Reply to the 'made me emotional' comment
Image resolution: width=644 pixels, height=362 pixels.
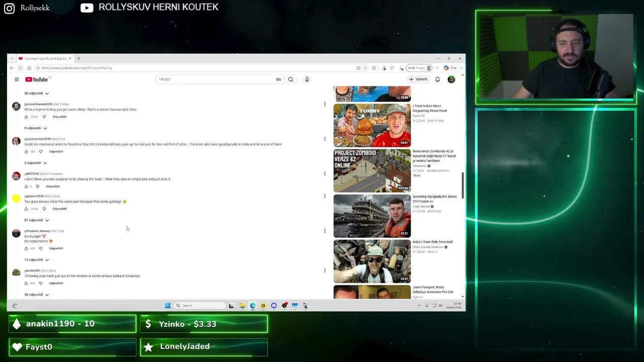point(56,151)
